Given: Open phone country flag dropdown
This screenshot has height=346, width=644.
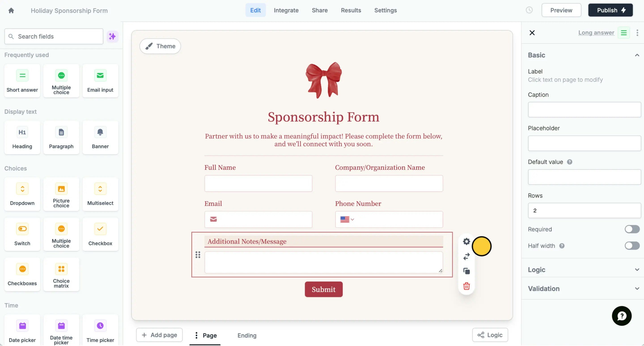Looking at the screenshot, I should (347, 219).
